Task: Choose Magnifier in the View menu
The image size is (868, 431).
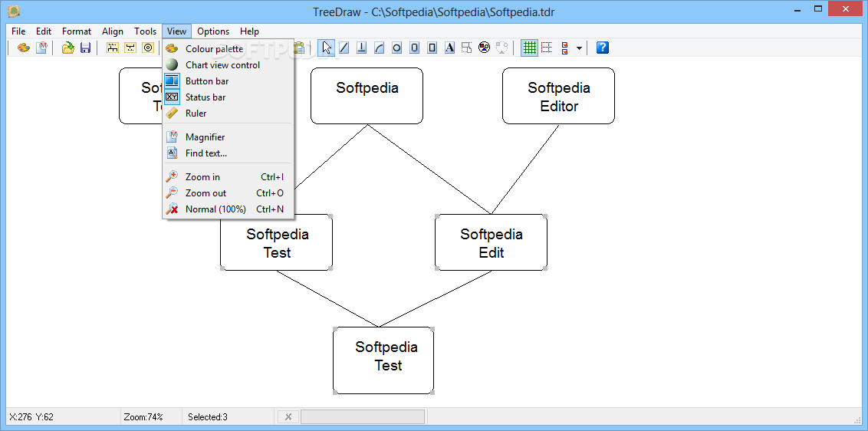Action: pos(228,137)
